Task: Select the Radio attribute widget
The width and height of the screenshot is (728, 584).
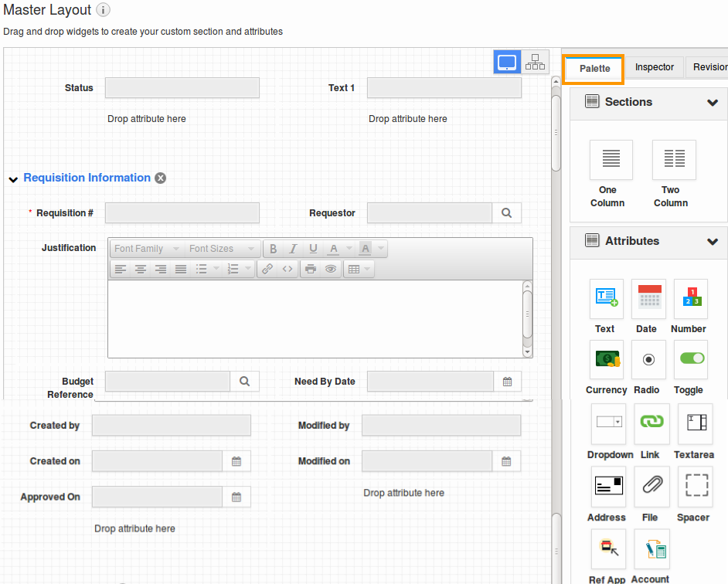Action: 648,360
